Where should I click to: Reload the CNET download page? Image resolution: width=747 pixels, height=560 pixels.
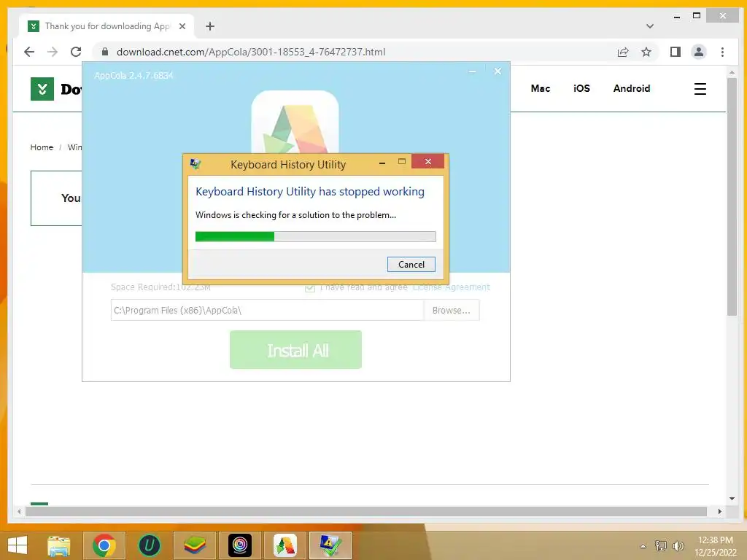pos(76,52)
